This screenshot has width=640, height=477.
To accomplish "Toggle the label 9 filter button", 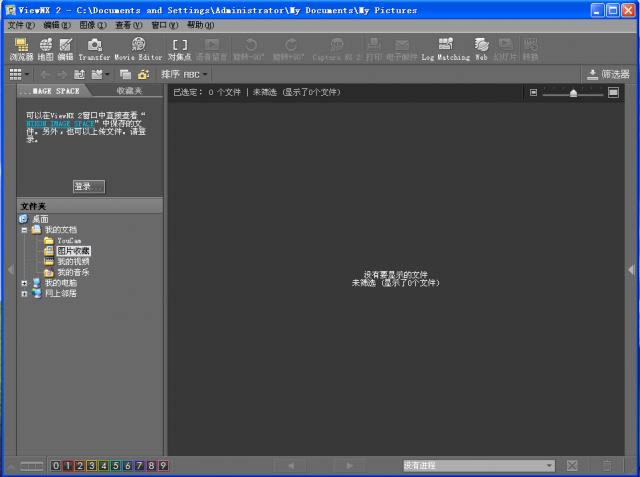I will tap(163, 465).
